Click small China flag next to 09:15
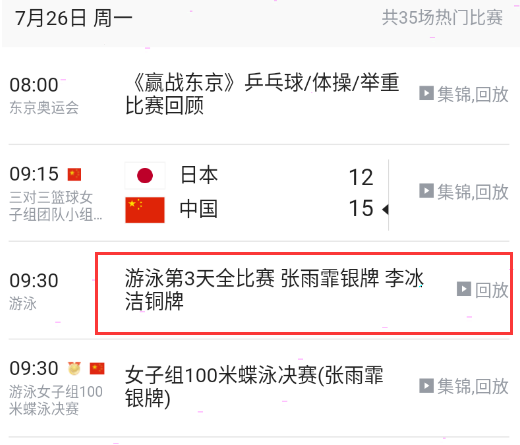Image resolution: width=520 pixels, height=445 pixels. click(x=74, y=174)
